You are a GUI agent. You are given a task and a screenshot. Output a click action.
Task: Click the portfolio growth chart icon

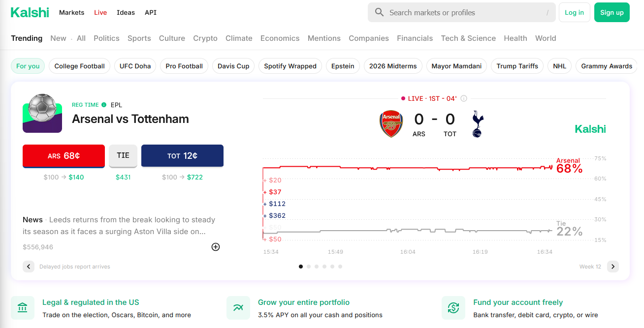(x=238, y=308)
